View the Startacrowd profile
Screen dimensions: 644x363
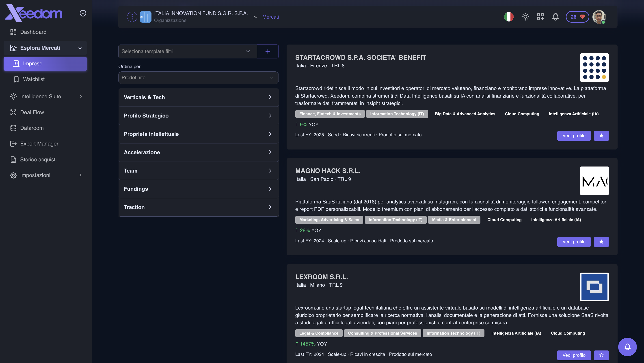(x=574, y=136)
